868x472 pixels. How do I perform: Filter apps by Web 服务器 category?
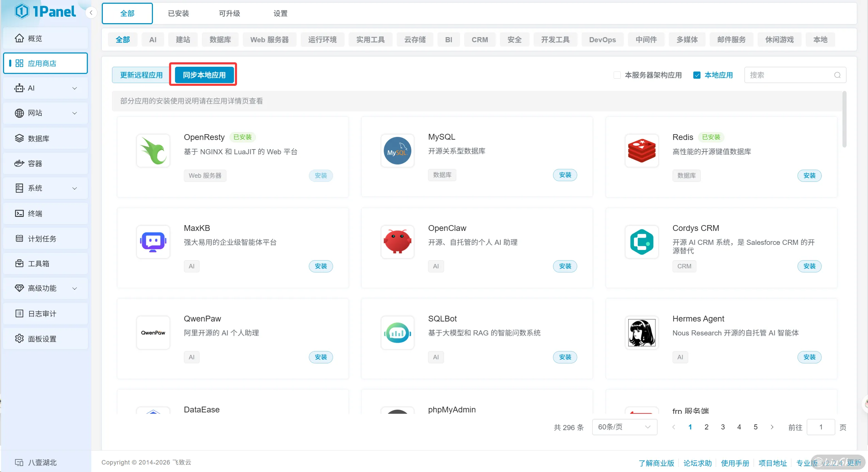pos(269,40)
